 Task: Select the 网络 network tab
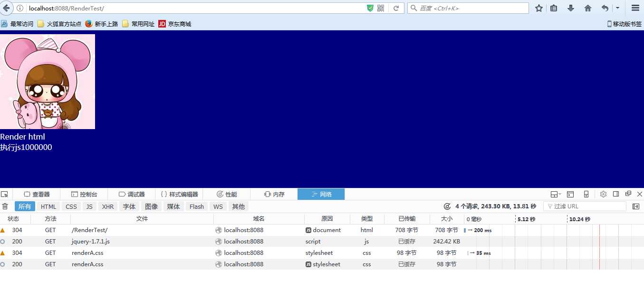321,194
